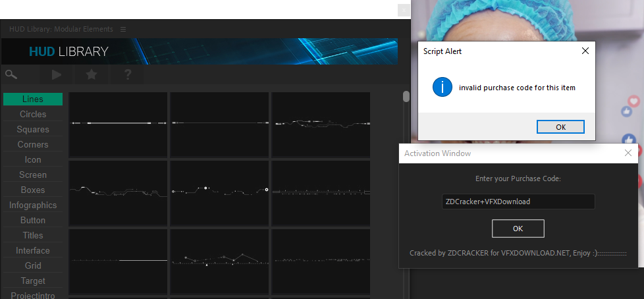644x299 pixels.
Task: Switch to the Infographics category
Action: (33, 205)
